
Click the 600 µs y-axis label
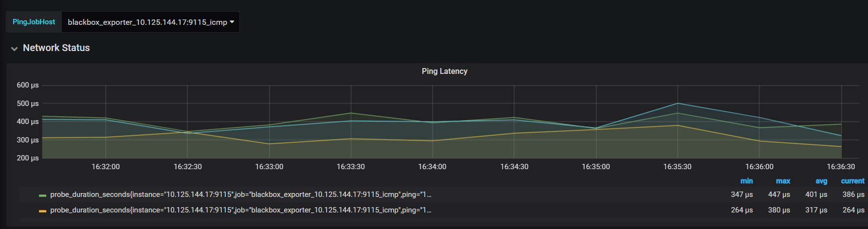coord(28,85)
